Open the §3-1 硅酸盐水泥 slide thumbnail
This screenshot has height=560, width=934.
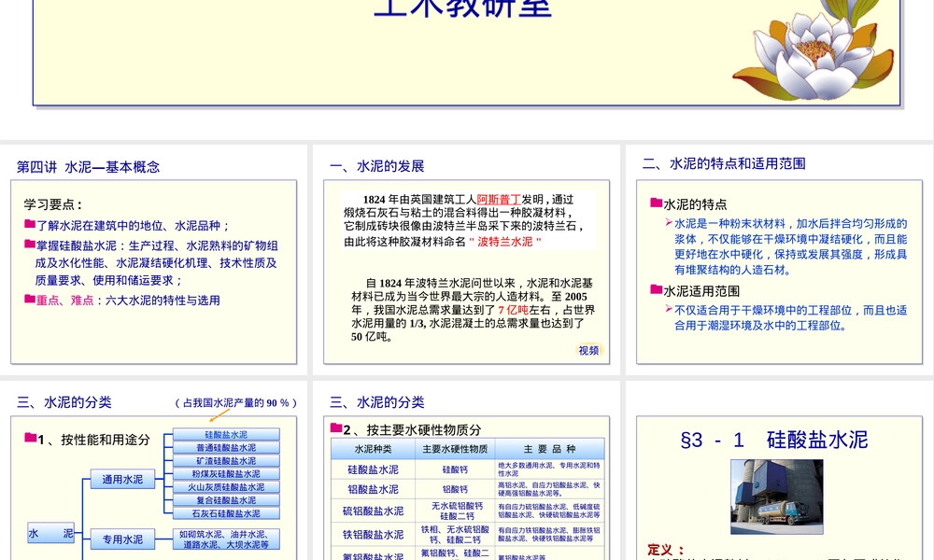[779, 470]
